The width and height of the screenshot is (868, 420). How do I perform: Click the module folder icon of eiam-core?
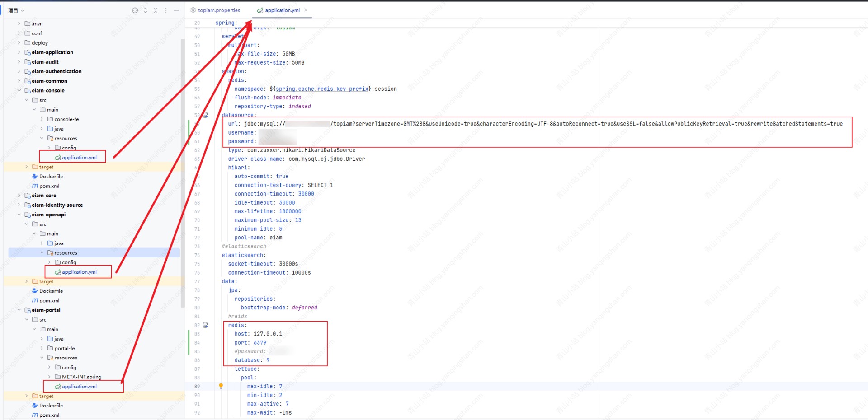pos(28,196)
